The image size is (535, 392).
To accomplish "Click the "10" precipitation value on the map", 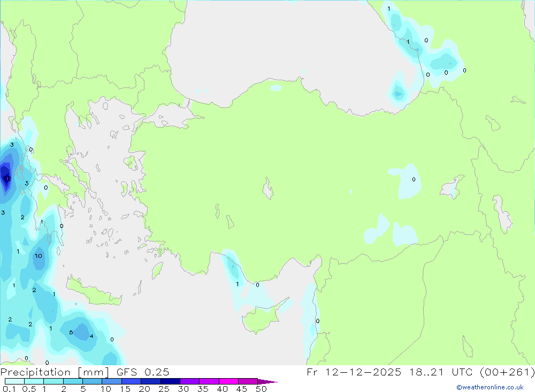I will point(38,256).
